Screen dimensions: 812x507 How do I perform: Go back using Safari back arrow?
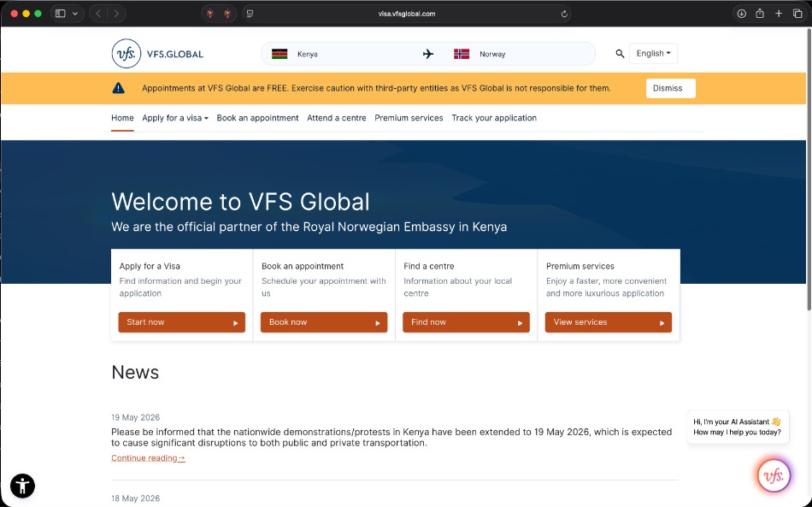pos(98,14)
